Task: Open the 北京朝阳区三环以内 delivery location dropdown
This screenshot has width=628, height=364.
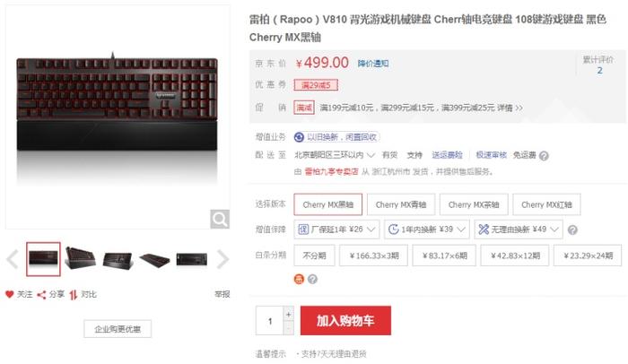Action: coord(335,155)
